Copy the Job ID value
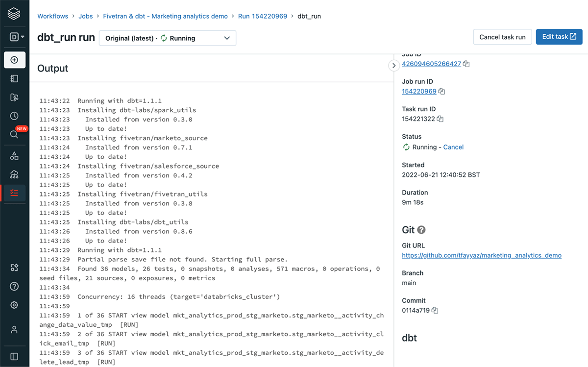The height and width of the screenshot is (367, 588). click(x=466, y=64)
